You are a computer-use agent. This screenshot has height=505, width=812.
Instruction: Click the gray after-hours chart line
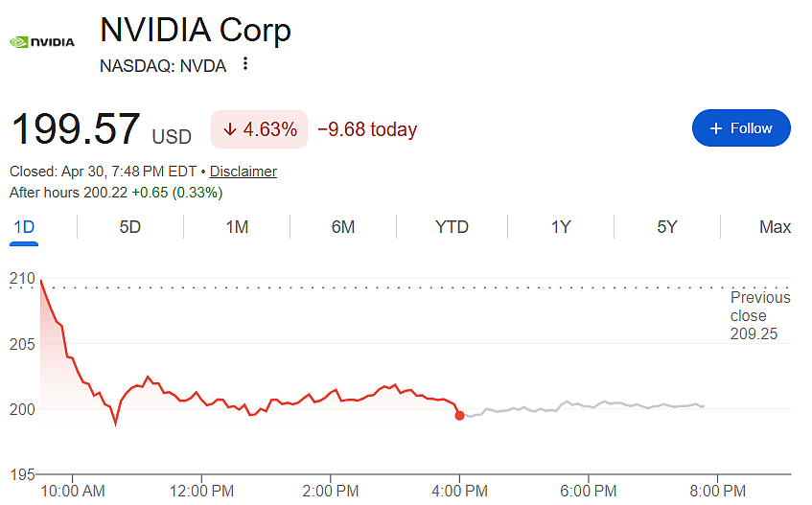[x=583, y=406]
